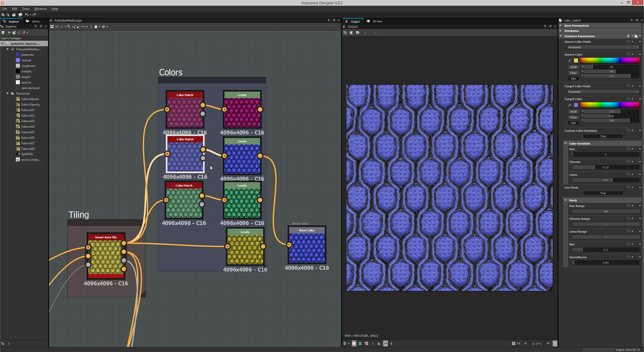Toggle the Use Mask True button

pyautogui.click(x=603, y=193)
